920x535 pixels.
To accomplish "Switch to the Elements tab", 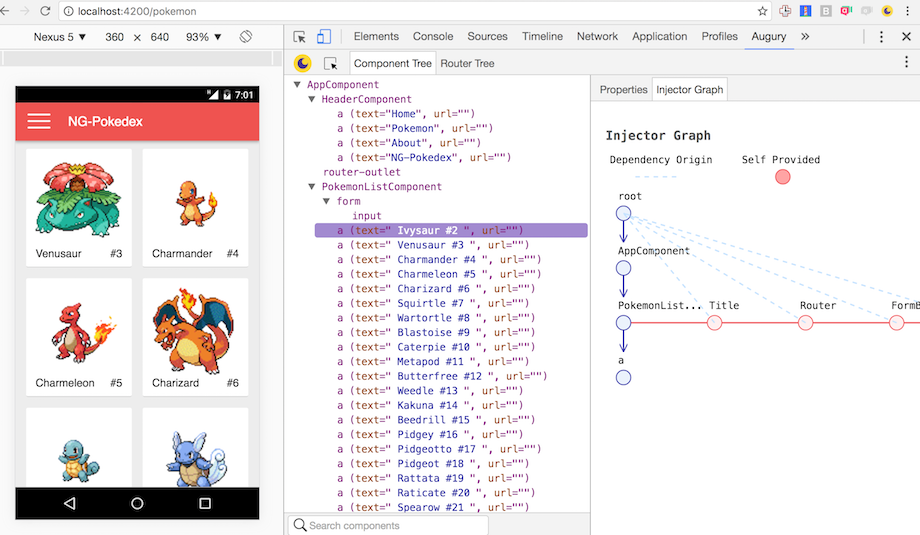I will 376,36.
